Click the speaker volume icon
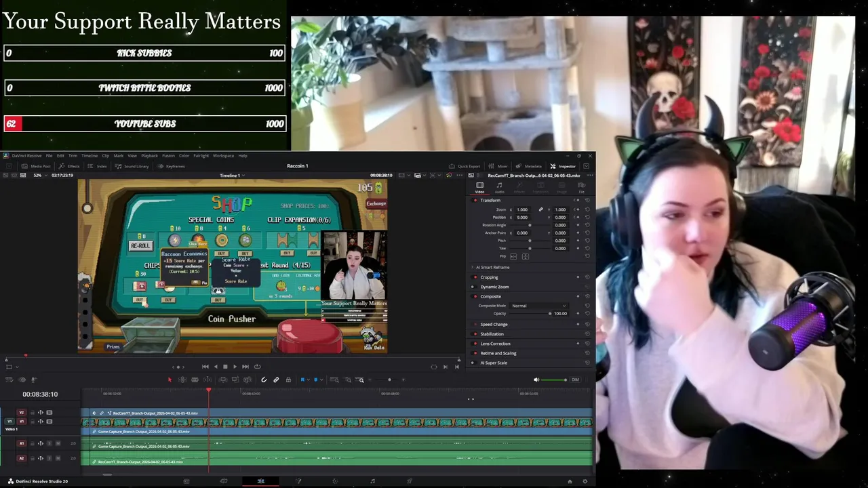 [x=536, y=380]
